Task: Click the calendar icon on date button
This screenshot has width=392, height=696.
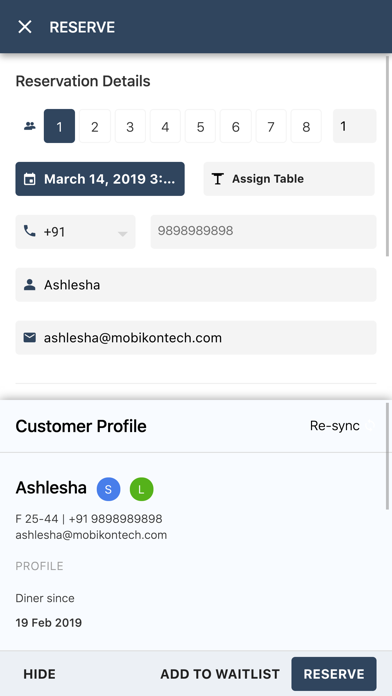Action: [30, 179]
